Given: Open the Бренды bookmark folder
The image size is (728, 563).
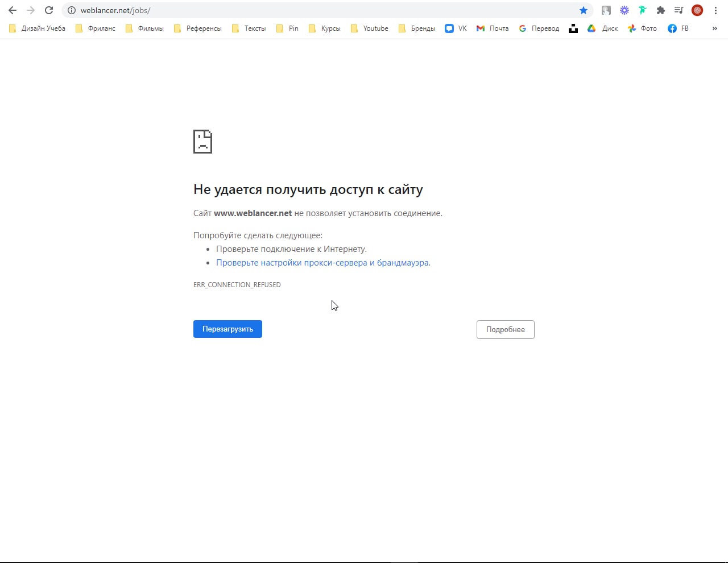Looking at the screenshot, I should point(417,28).
